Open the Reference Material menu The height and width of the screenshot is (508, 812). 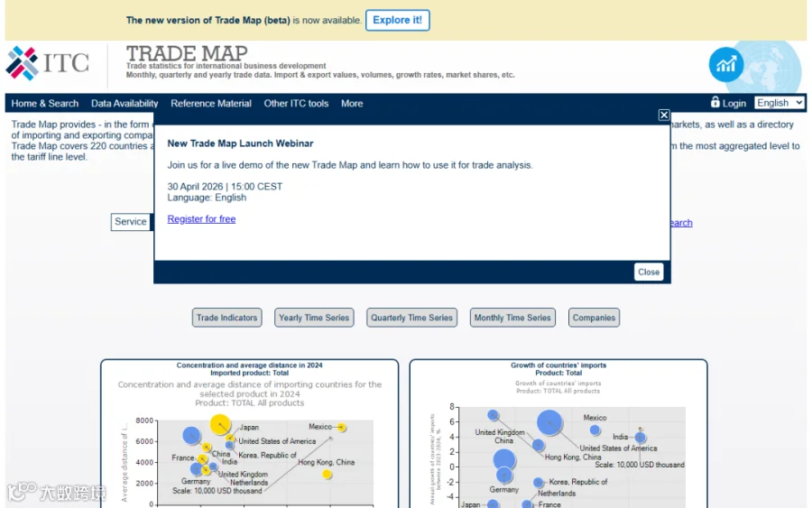click(211, 104)
